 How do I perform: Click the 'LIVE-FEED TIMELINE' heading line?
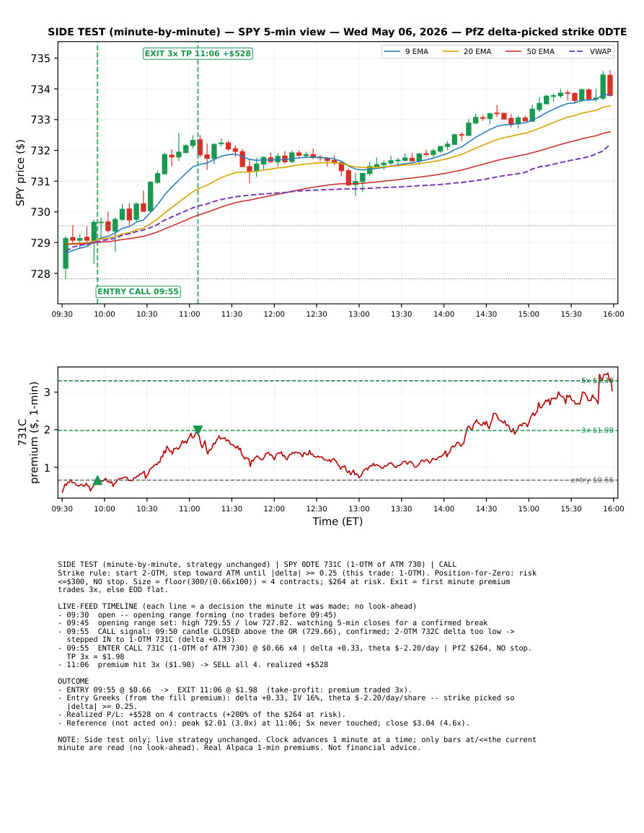tap(237, 606)
